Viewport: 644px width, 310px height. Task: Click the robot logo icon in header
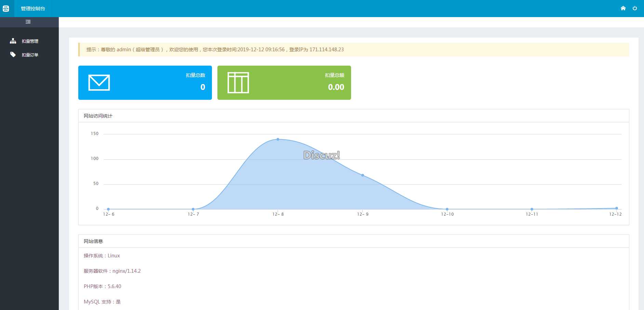pyautogui.click(x=6, y=9)
